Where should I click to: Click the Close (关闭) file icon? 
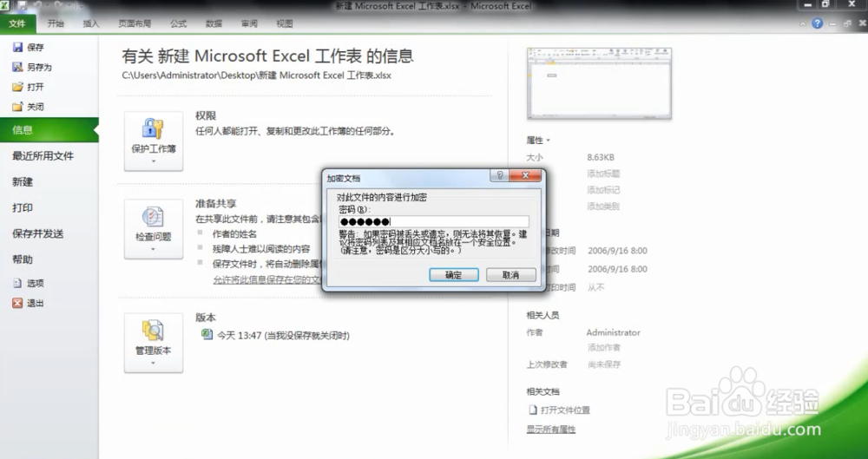[x=17, y=107]
